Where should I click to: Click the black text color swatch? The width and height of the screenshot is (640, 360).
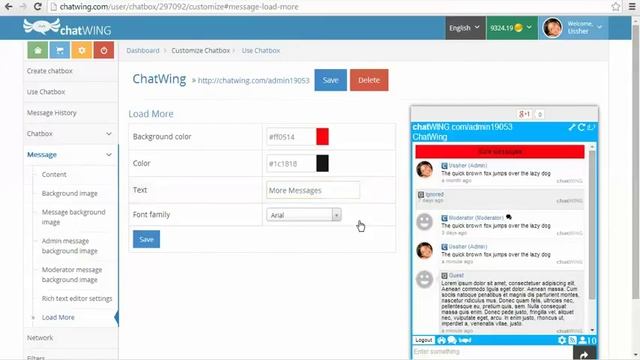(322, 163)
